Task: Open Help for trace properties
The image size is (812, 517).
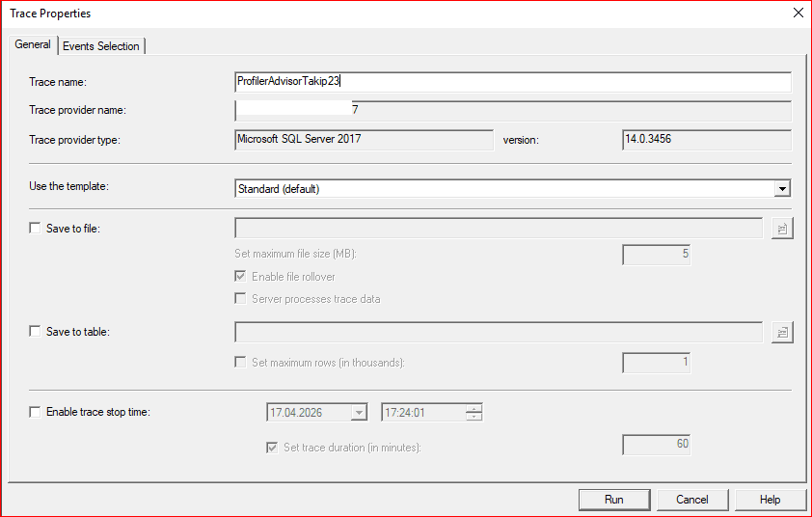Action: (770, 500)
